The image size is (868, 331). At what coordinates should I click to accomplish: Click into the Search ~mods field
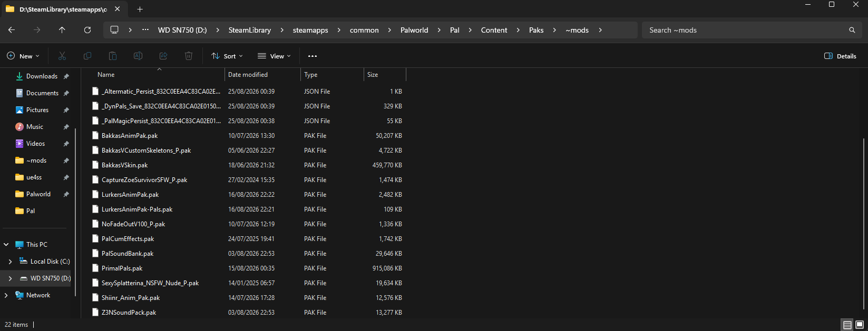point(744,30)
